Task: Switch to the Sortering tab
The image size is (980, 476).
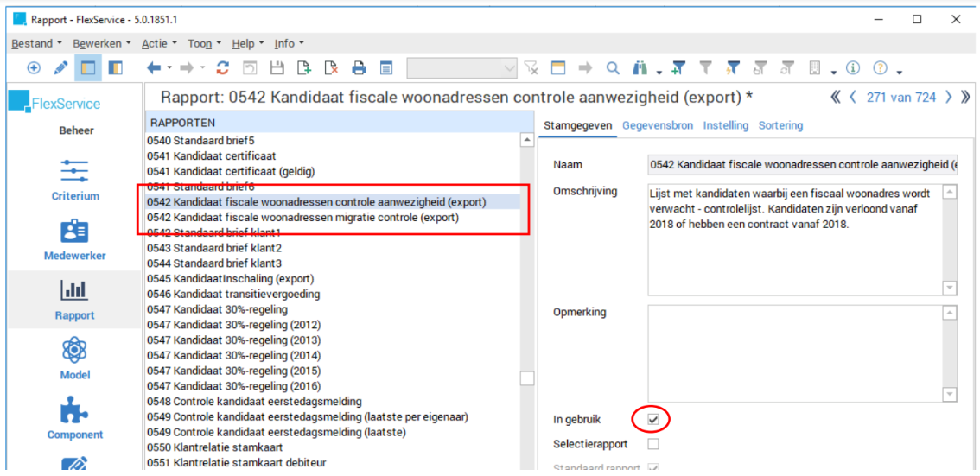Action: point(780,125)
